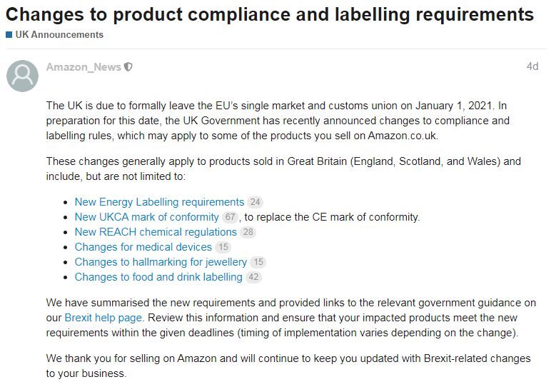
Task: Click the Amazon_News user avatar
Action: coord(22,76)
